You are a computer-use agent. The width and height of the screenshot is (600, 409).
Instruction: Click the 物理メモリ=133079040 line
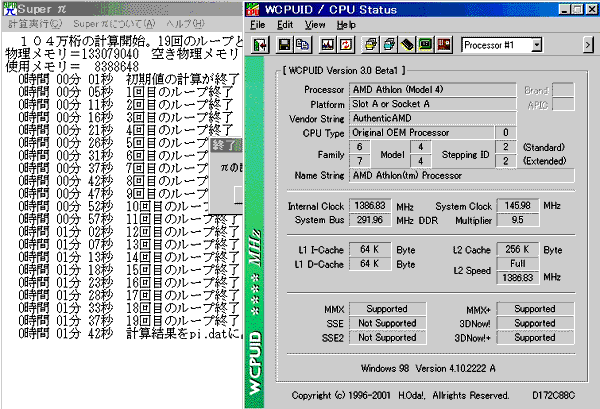pos(124,54)
